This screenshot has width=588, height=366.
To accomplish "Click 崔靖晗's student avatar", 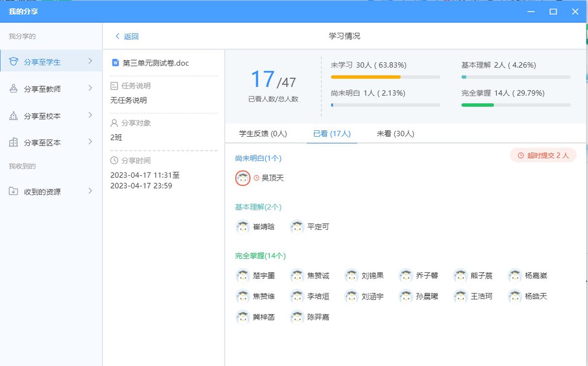I will point(243,227).
